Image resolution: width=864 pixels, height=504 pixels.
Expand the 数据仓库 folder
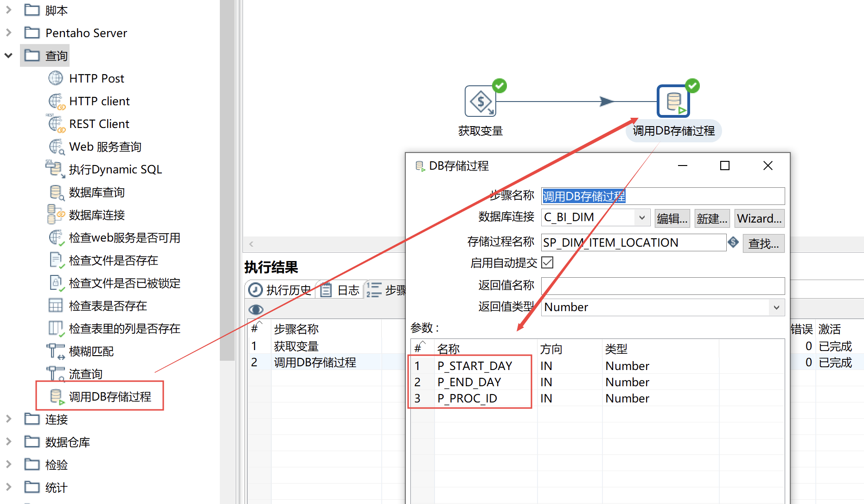(x=8, y=442)
